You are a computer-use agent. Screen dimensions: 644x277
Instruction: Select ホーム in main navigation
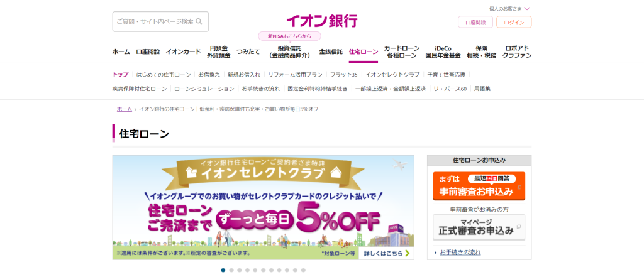pos(121,52)
